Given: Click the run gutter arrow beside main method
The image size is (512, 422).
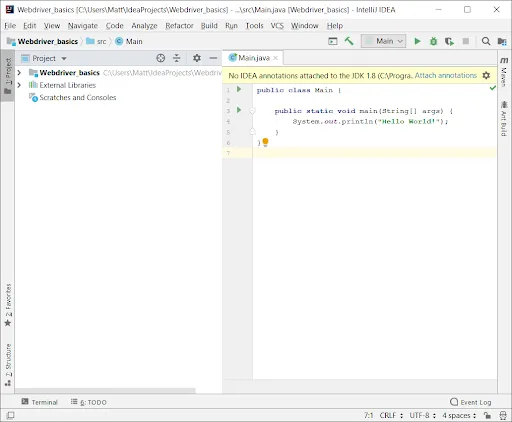Looking at the screenshot, I should pyautogui.click(x=239, y=110).
